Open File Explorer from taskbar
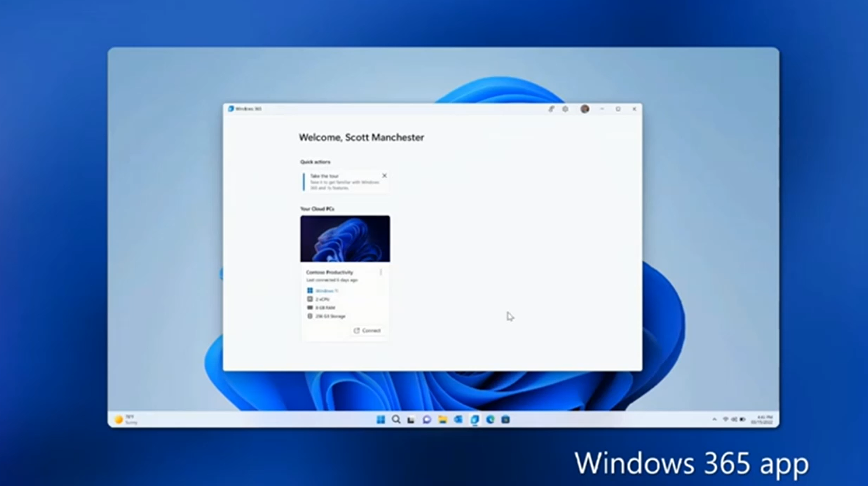Viewport: 868px width, 486px height. click(442, 420)
